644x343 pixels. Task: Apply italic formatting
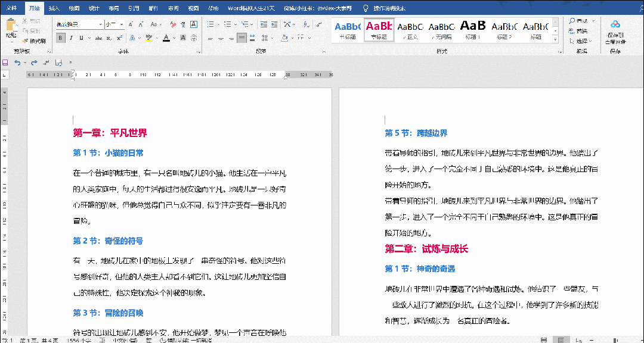click(72, 37)
